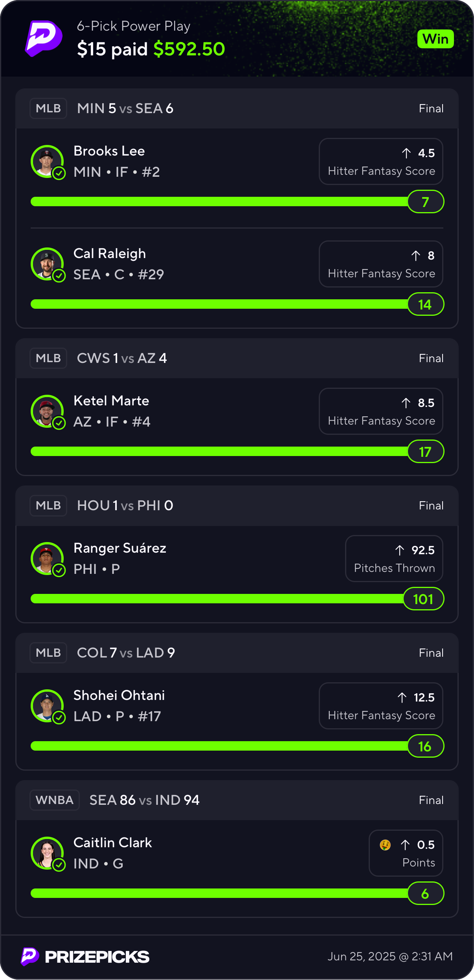Click the checkmark on Shohei Ohtani's avatar
The image size is (474, 980).
tap(59, 718)
